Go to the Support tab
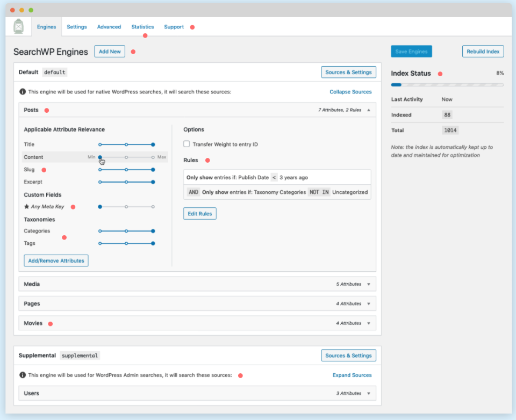 pos(174,27)
